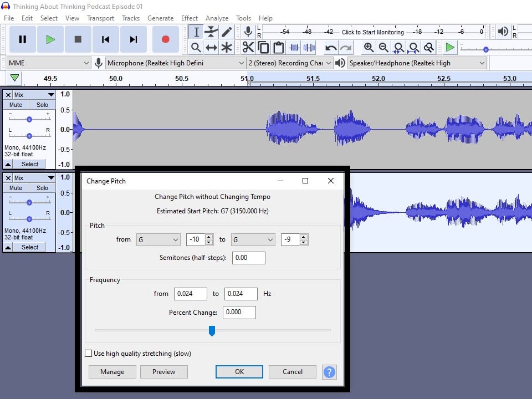532x399 pixels.
Task: Open the Generate menu
Action: tap(161, 18)
